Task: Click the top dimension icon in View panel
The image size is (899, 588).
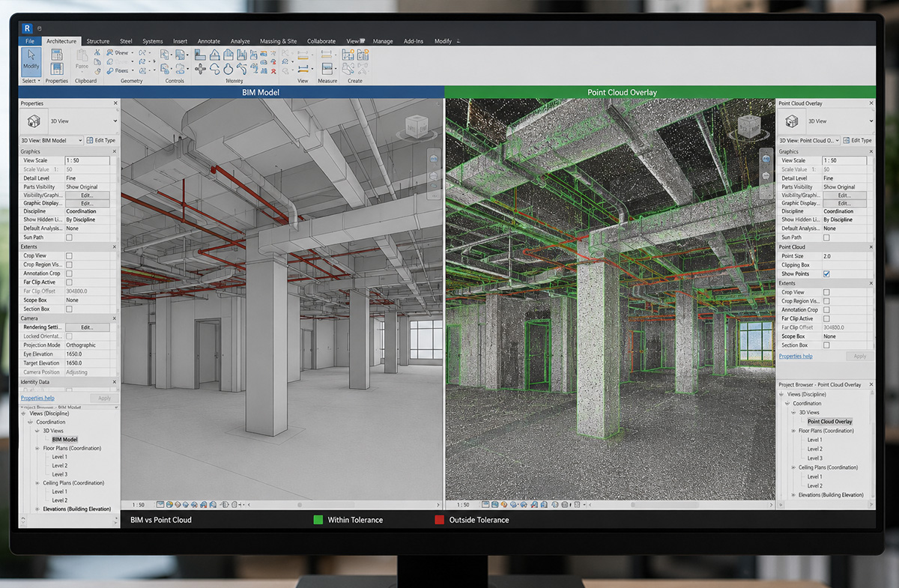Action: pyautogui.click(x=303, y=55)
